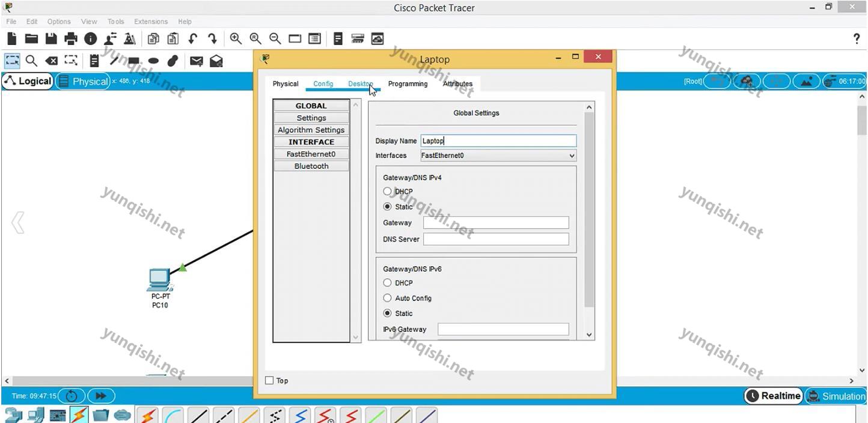The width and height of the screenshot is (868, 423).
Task: Print using the printer toolbar icon
Action: click(x=71, y=39)
